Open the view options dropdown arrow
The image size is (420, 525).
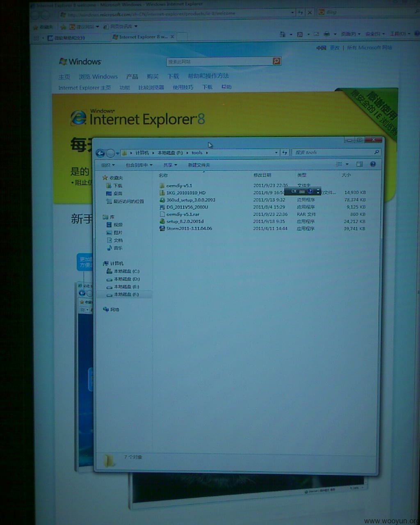347,164
